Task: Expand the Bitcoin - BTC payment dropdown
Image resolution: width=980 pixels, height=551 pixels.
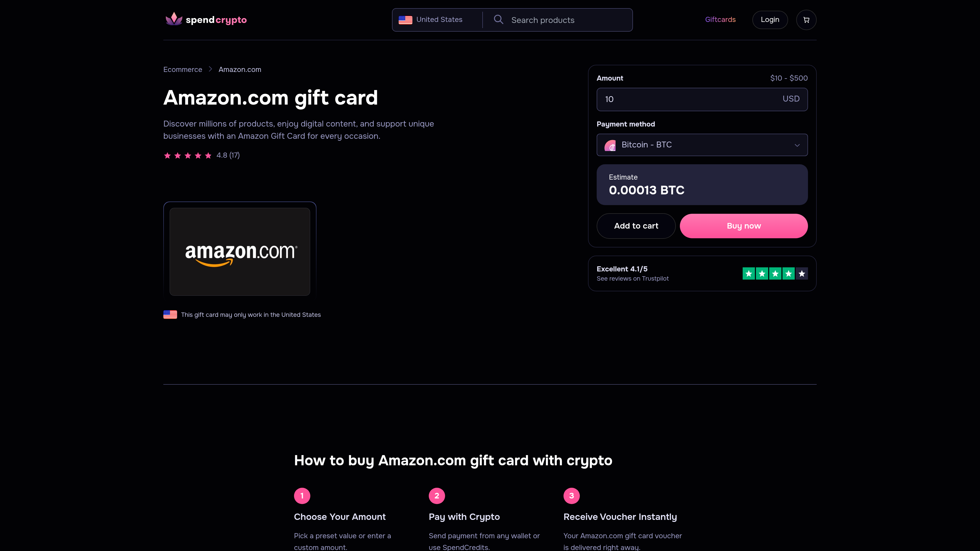Action: pos(702,145)
